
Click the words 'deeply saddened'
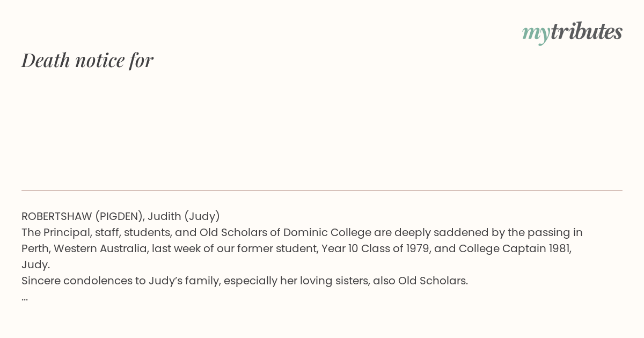point(434,232)
